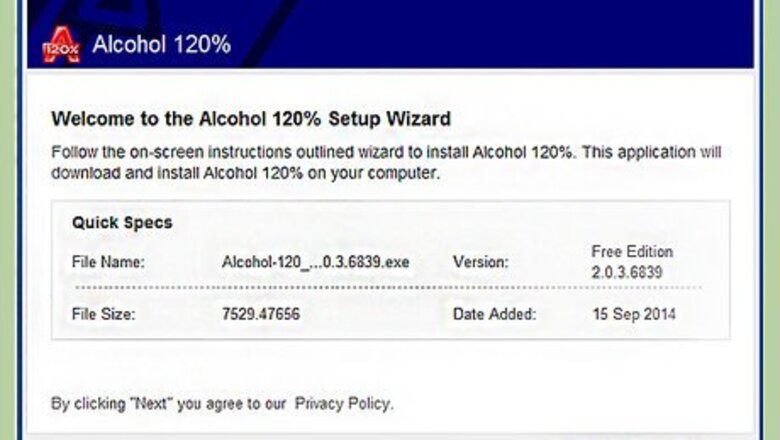The height and width of the screenshot is (440, 780).
Task: Select the Version label
Action: click(x=481, y=262)
